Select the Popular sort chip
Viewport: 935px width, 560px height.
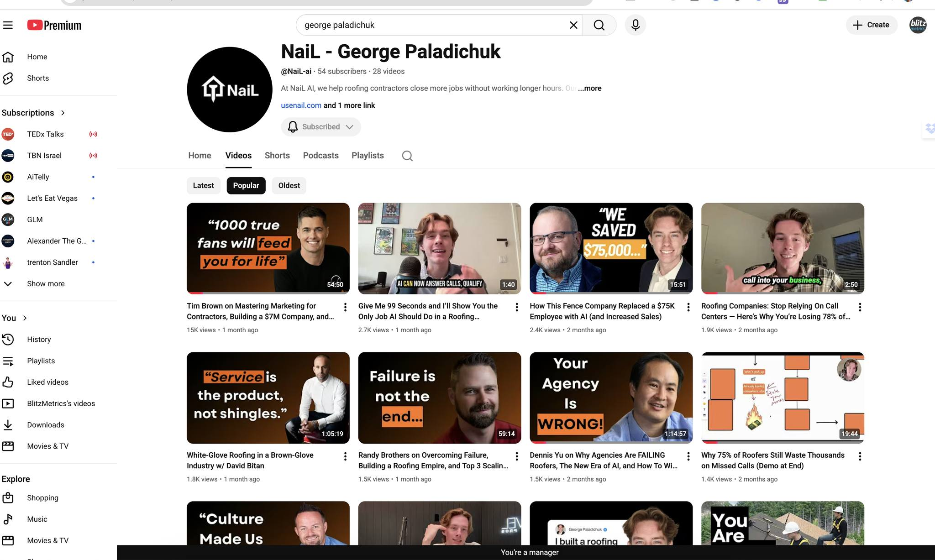(x=246, y=185)
